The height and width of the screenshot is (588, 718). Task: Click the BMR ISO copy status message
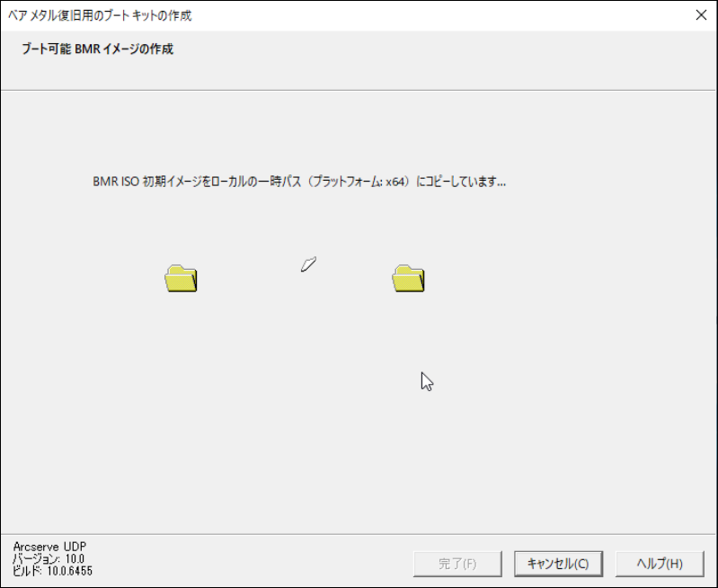coord(299,182)
